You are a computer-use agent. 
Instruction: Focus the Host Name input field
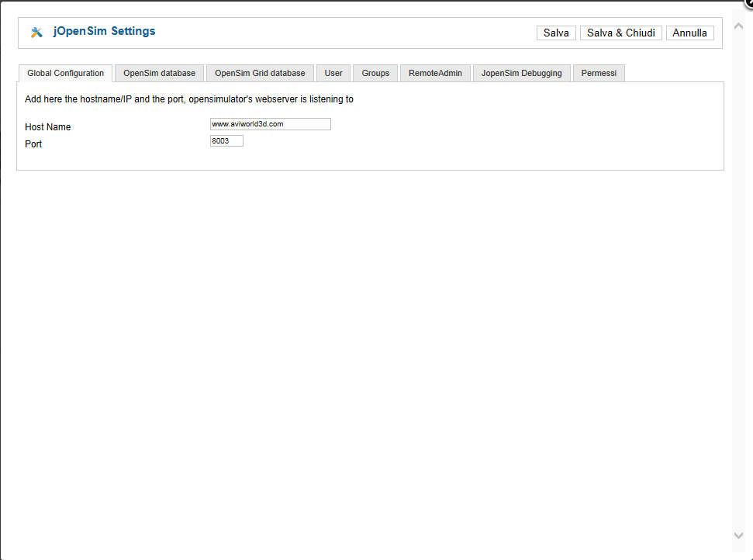pos(271,124)
